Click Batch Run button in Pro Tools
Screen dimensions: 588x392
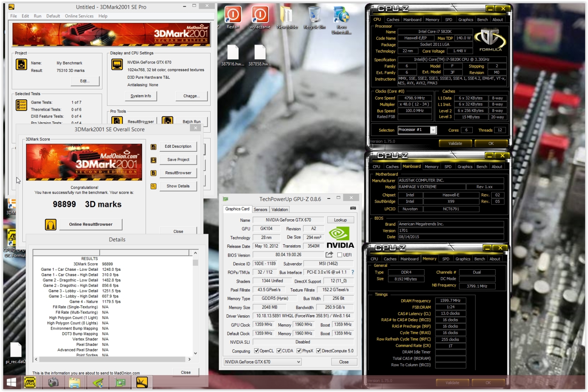[x=192, y=122]
